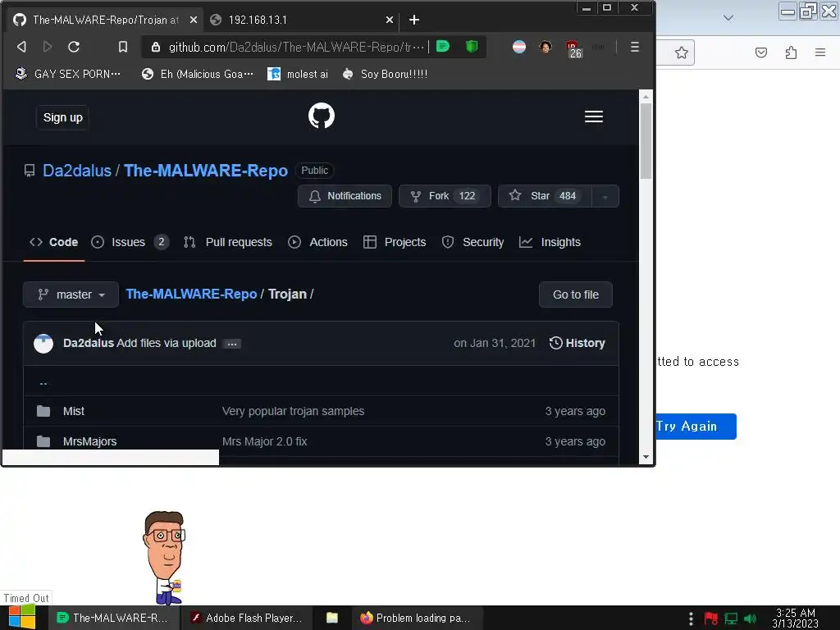Go back with the browser back arrow
This screenshot has width=840, height=630.
click(x=21, y=47)
